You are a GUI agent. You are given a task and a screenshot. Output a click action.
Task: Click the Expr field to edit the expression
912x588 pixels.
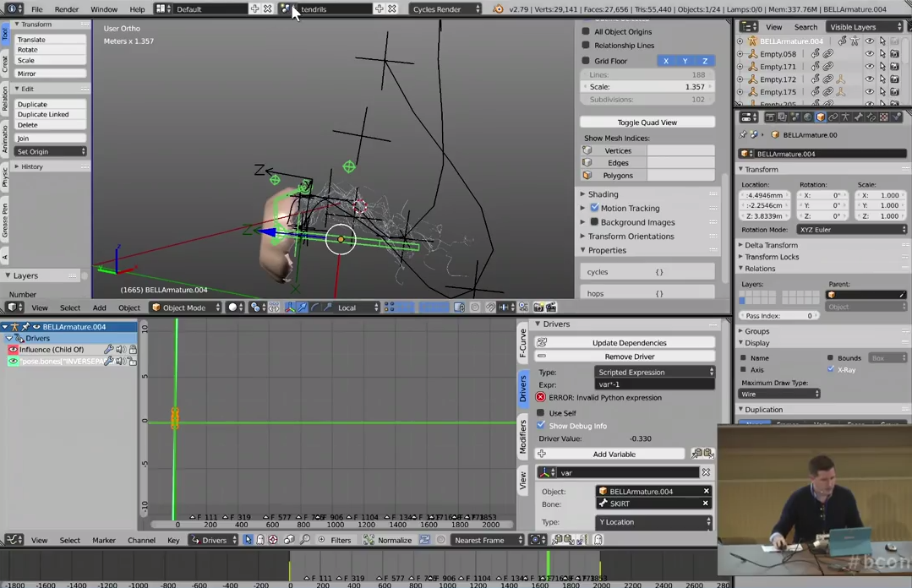(655, 385)
